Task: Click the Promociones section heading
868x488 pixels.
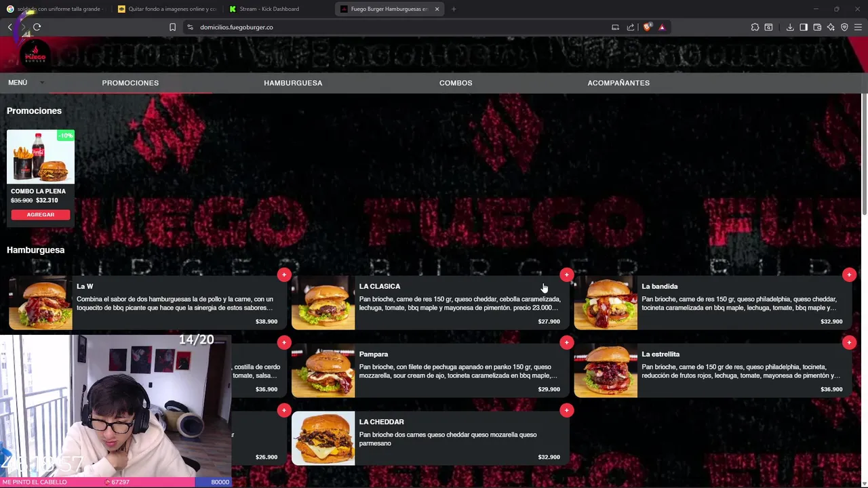Action: [34, 110]
